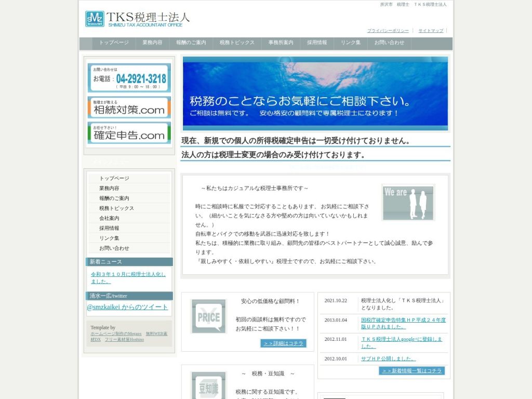
Task: Select トップページ in top navigation bar
Action: 114,43
